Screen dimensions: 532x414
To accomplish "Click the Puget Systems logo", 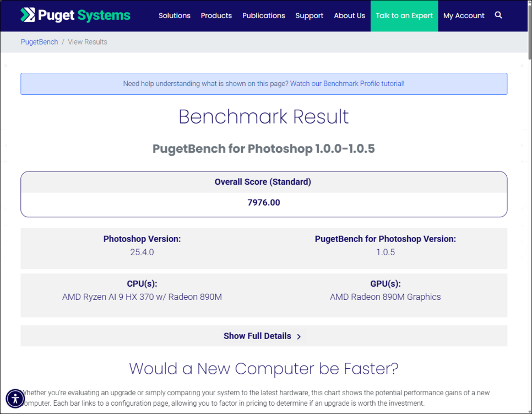I will [75, 15].
